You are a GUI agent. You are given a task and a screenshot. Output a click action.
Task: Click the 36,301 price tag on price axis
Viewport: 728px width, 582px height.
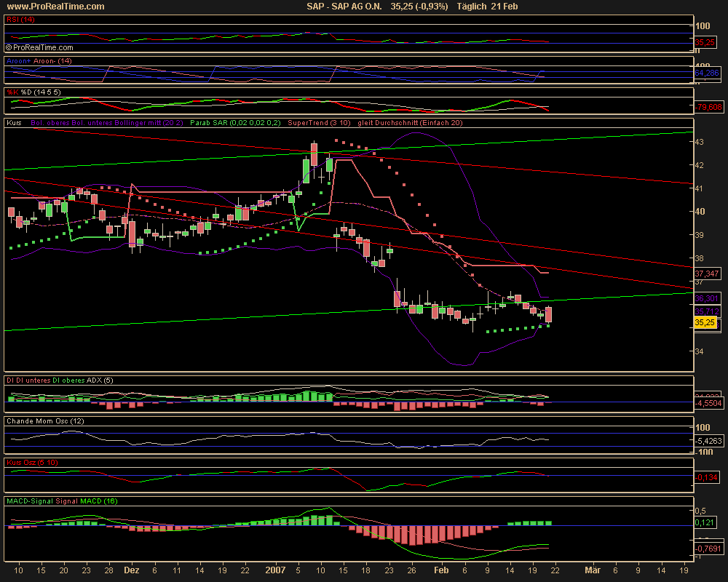point(706,298)
